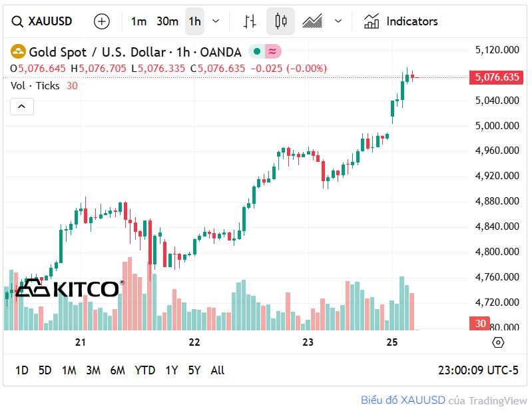Viewport: 532px width, 413px height.
Task: Switch to 1h timeframe
Action: click(x=194, y=21)
